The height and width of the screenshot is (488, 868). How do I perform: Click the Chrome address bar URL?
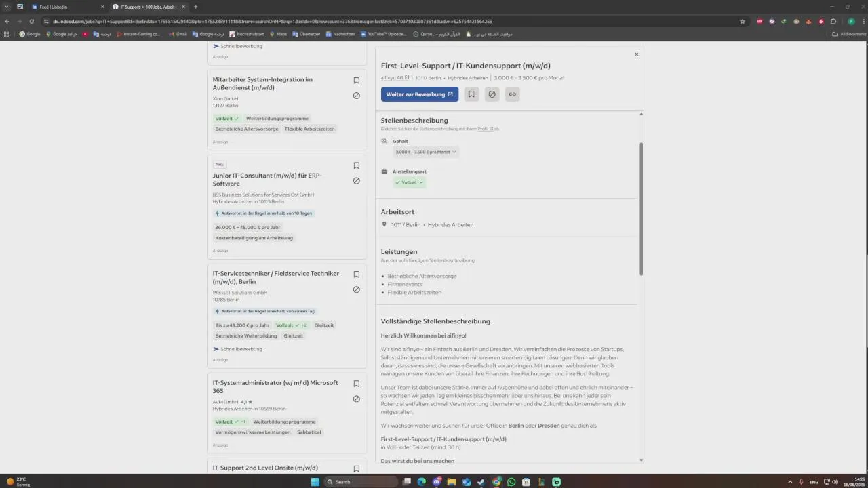(271, 21)
